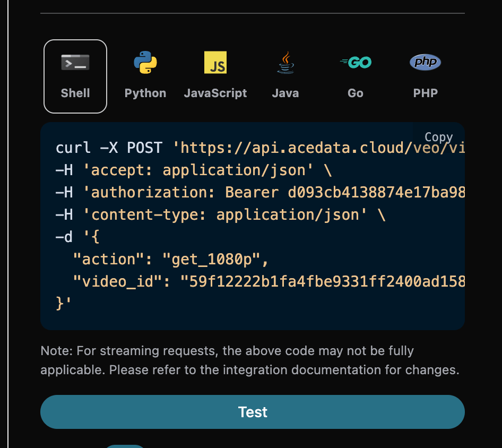
Task: Click the Python logo icon
Action: click(x=145, y=62)
